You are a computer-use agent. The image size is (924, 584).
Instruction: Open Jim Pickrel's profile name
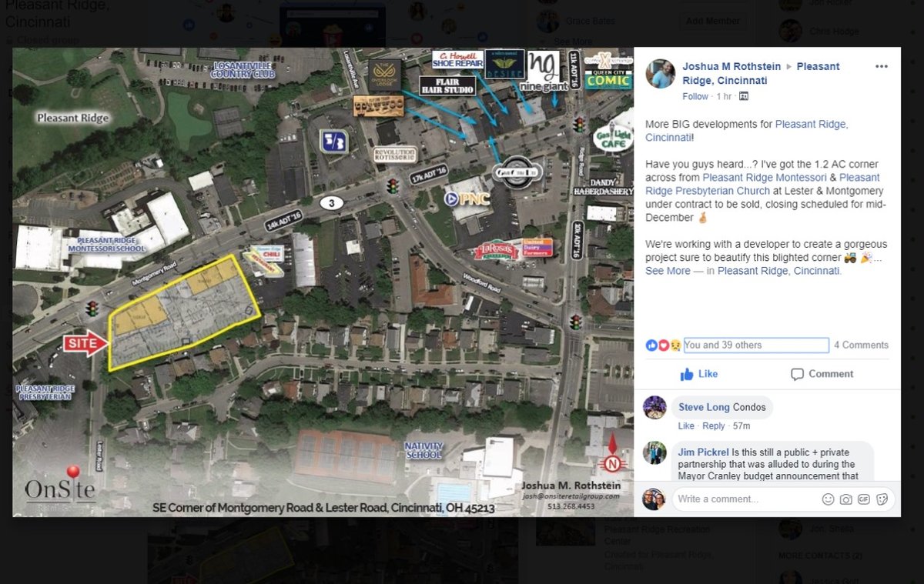coord(704,452)
